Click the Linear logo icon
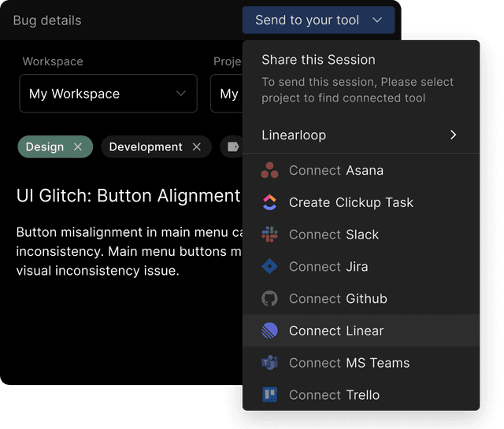The height and width of the screenshot is (429, 504). (x=269, y=331)
